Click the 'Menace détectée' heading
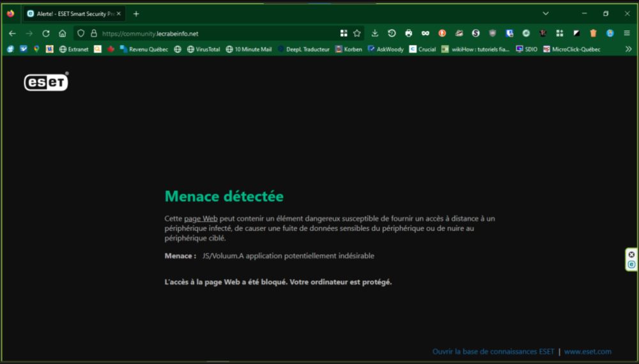This screenshot has height=364, width=639. pyautogui.click(x=224, y=196)
